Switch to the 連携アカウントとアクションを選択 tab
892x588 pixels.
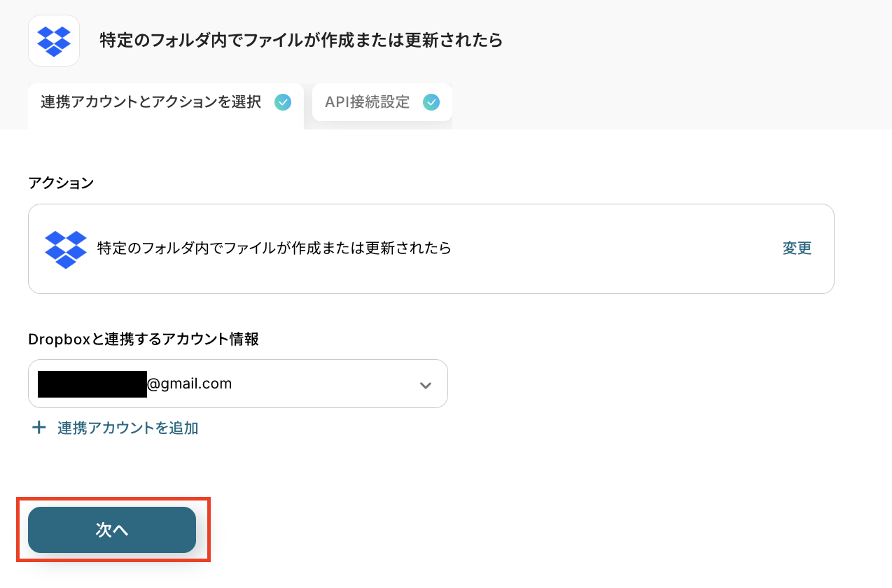pyautogui.click(x=166, y=106)
